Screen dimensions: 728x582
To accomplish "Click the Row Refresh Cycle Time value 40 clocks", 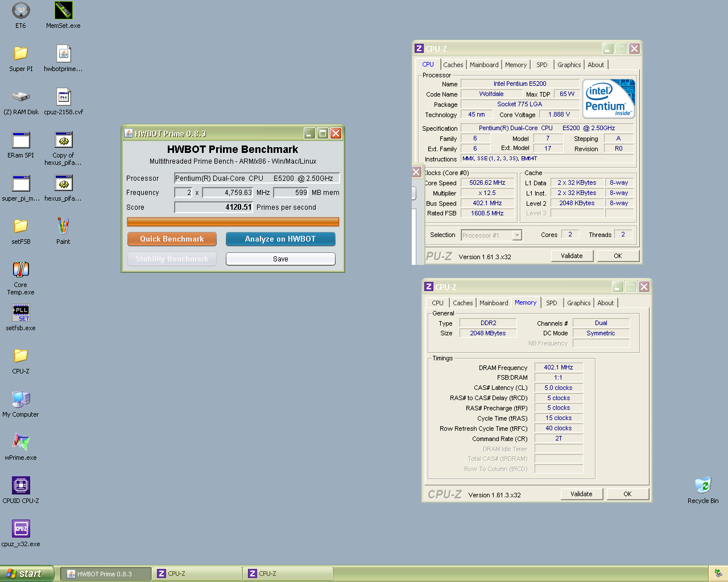I will (x=559, y=429).
